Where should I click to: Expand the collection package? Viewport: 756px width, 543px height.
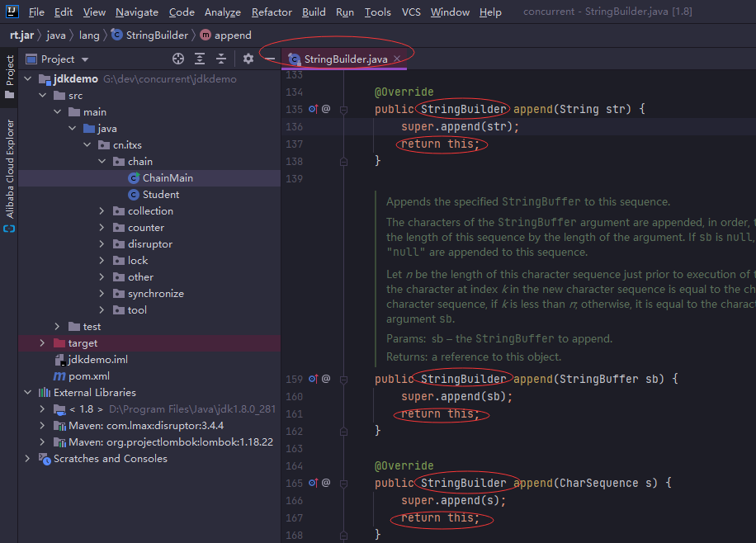[102, 210]
